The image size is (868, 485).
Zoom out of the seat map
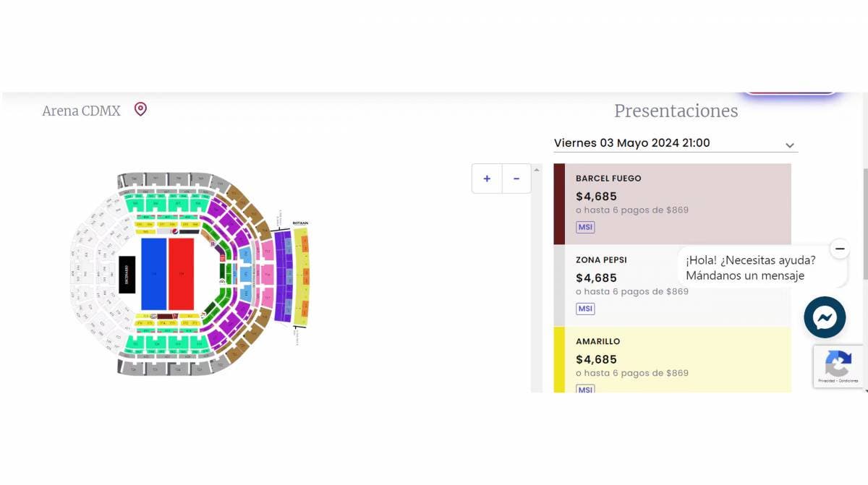pyautogui.click(x=516, y=179)
